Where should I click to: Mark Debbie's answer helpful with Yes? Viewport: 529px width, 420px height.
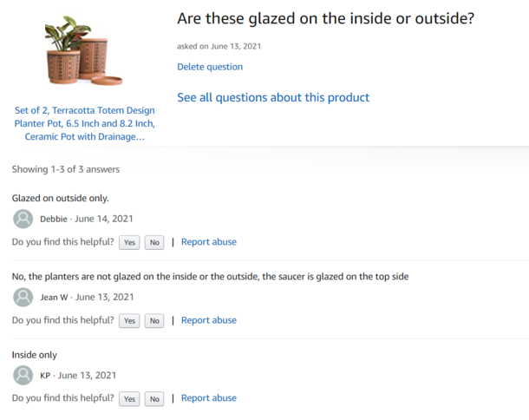pyautogui.click(x=129, y=242)
